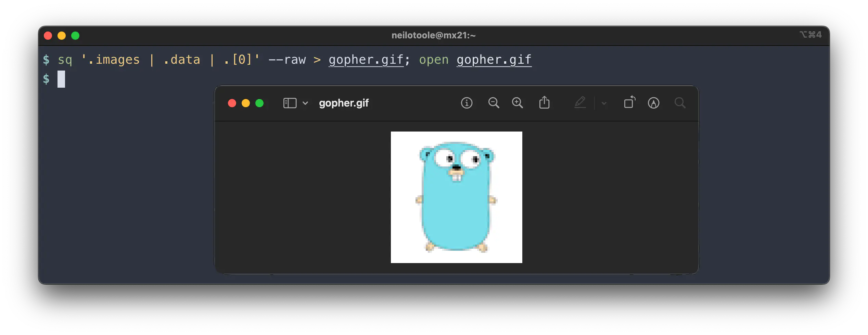Minimize the gopher.gif Preview window
This screenshot has width=868, height=335.
pyautogui.click(x=246, y=103)
